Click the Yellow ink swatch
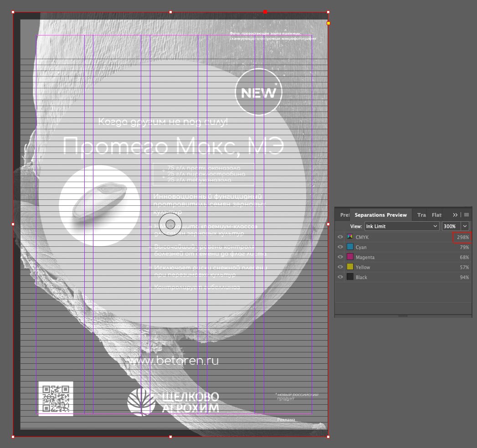The image size is (477, 448). click(350, 267)
